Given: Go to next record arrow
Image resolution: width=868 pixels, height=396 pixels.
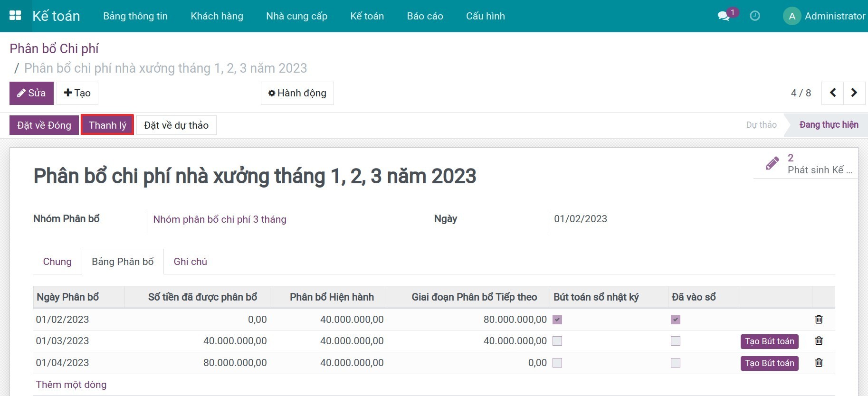Looking at the screenshot, I should pos(854,93).
